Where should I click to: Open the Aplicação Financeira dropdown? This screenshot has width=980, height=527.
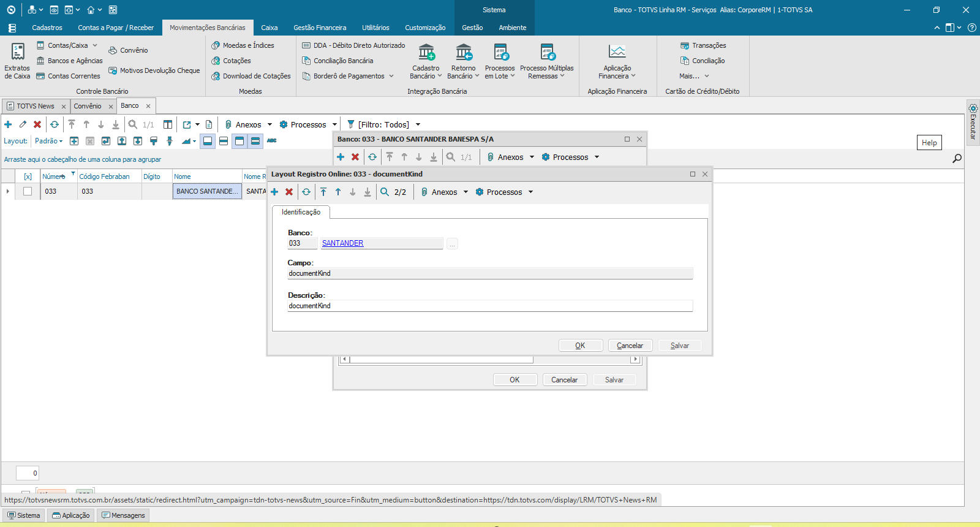click(617, 61)
